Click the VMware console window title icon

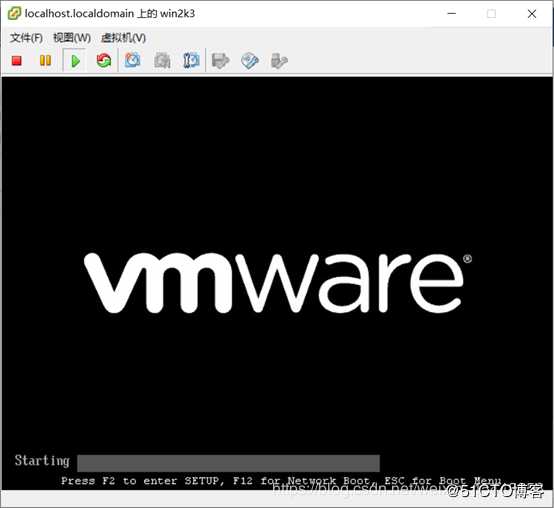click(14, 13)
